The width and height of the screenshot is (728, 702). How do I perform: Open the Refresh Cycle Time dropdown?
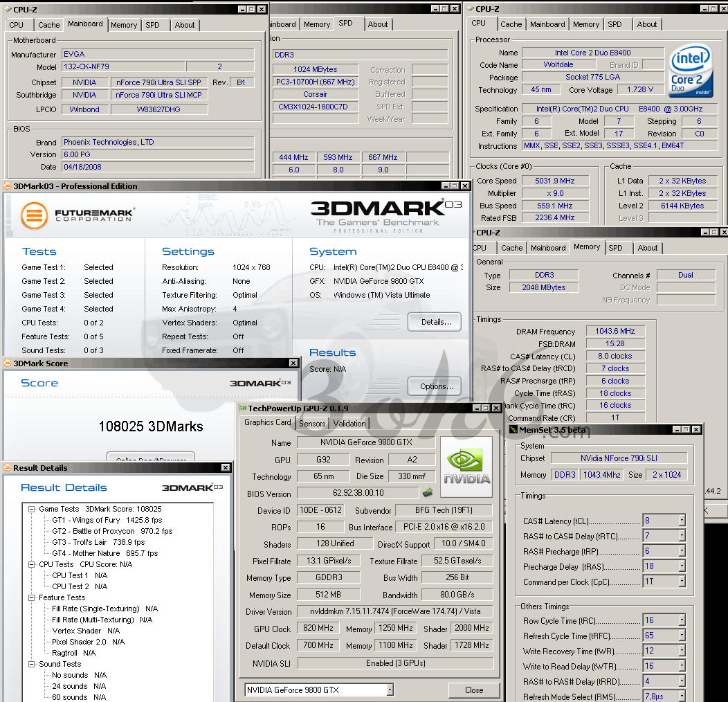coord(682,636)
